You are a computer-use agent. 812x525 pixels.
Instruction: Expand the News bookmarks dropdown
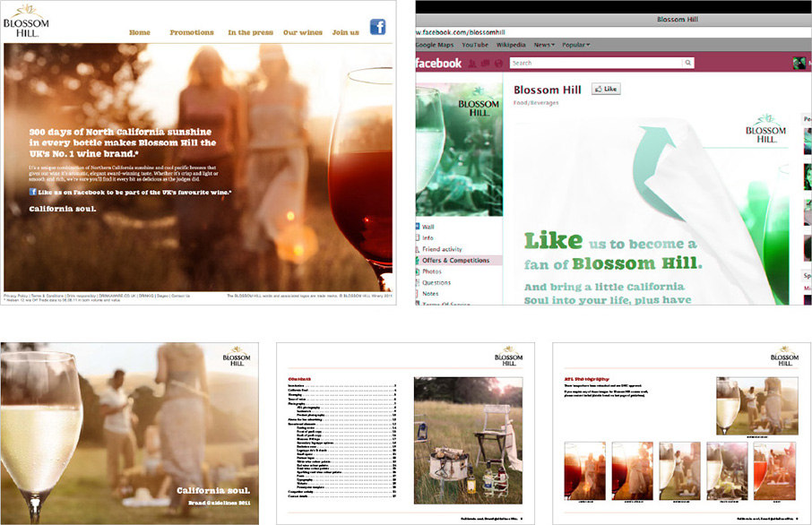544,44
